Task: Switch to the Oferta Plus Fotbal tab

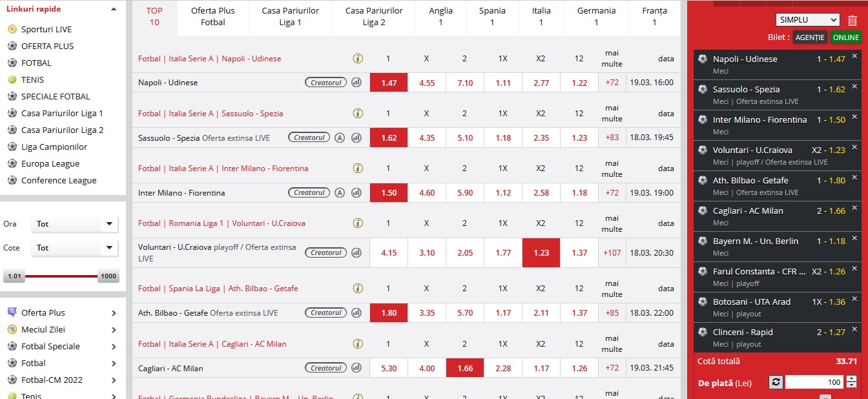Action: coord(213,17)
